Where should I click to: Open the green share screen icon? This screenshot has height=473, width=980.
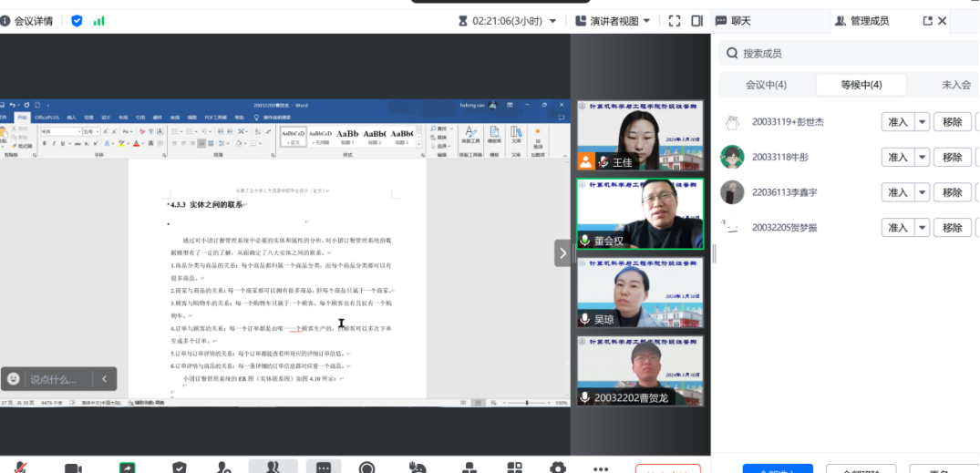tap(128, 468)
